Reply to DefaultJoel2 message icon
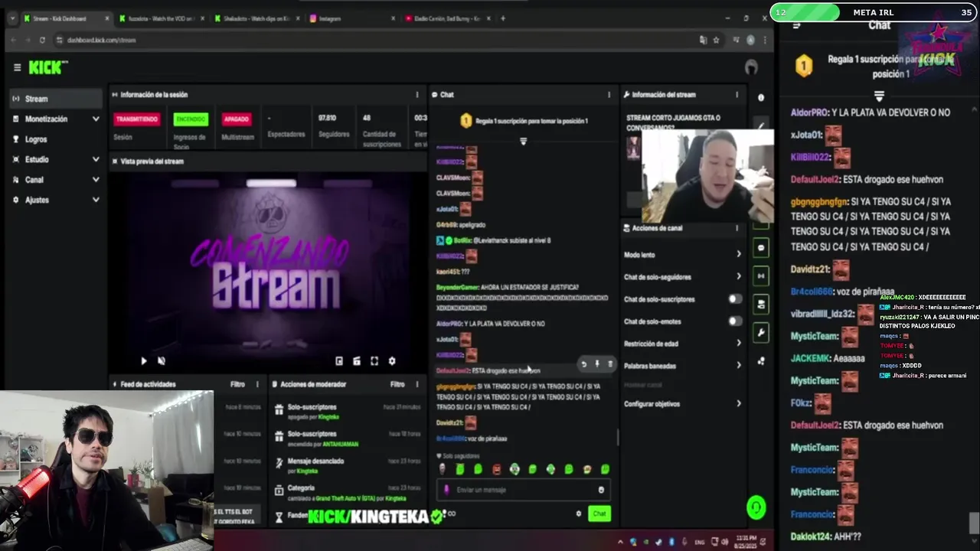The image size is (980, 551). pos(584,364)
